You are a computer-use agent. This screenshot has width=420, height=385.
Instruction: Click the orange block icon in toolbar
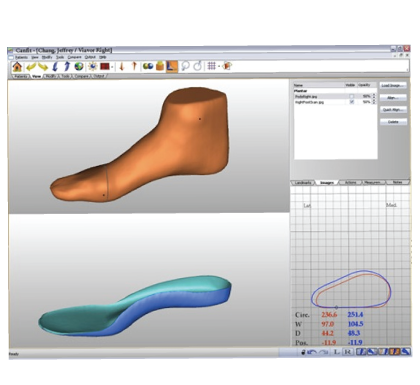160,66
